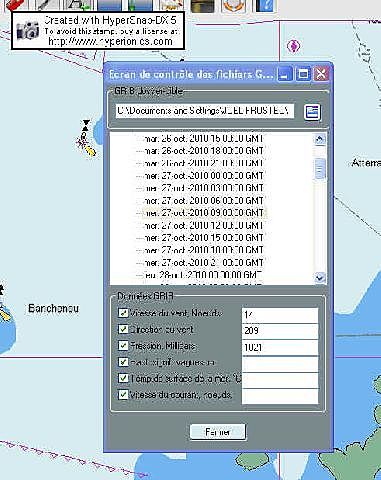Open the GRIB file browse folder icon
Image resolution: width=381 pixels, height=480 pixels.
click(x=312, y=112)
